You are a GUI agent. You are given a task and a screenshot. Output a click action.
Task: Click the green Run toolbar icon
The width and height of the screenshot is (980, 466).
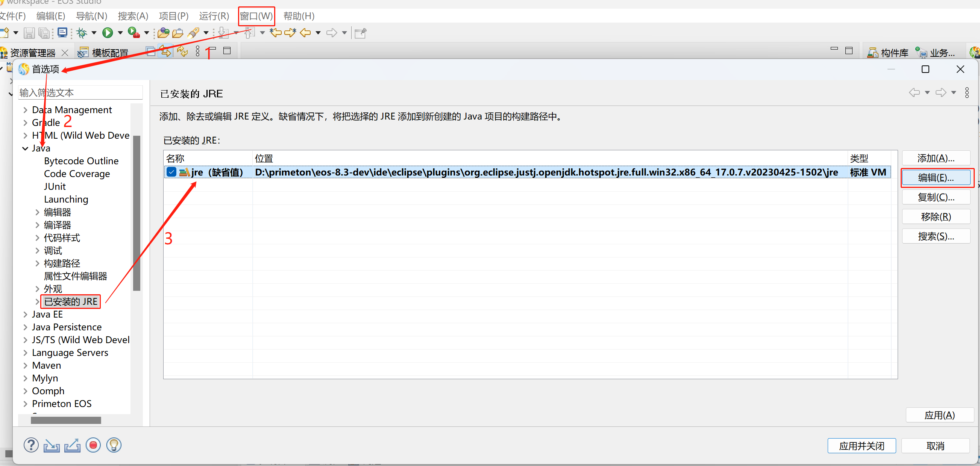coord(108,33)
